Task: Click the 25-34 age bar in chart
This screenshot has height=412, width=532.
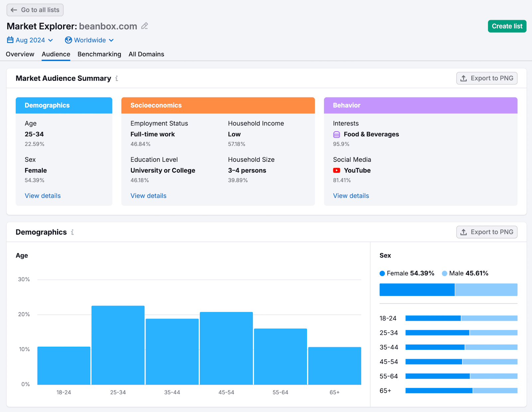Action: tap(118, 345)
